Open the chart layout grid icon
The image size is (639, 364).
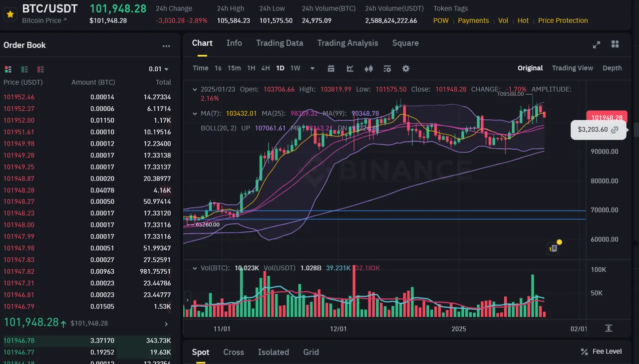tap(615, 44)
